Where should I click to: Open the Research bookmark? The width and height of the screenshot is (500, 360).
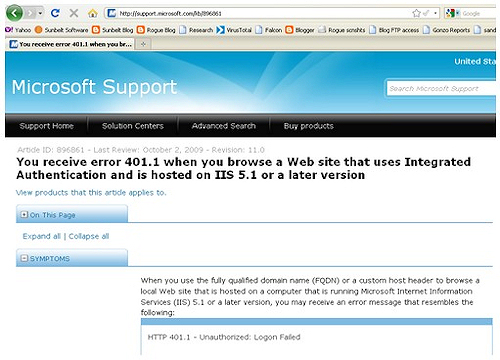(196, 30)
